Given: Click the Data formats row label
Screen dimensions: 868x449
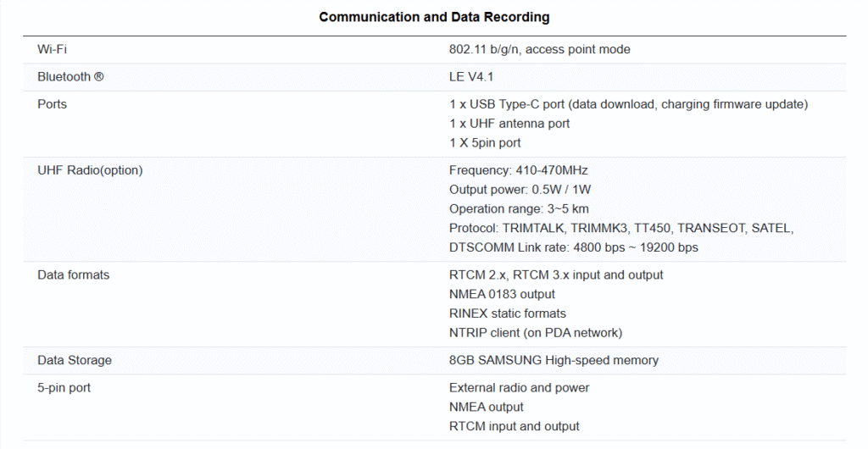Looking at the screenshot, I should point(73,274).
